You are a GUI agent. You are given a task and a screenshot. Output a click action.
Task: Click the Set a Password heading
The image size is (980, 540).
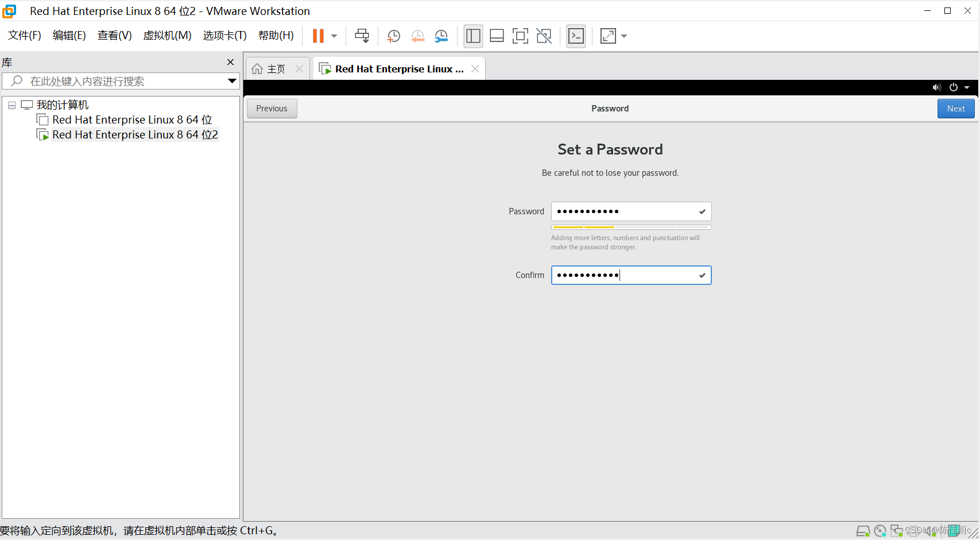[x=610, y=149]
